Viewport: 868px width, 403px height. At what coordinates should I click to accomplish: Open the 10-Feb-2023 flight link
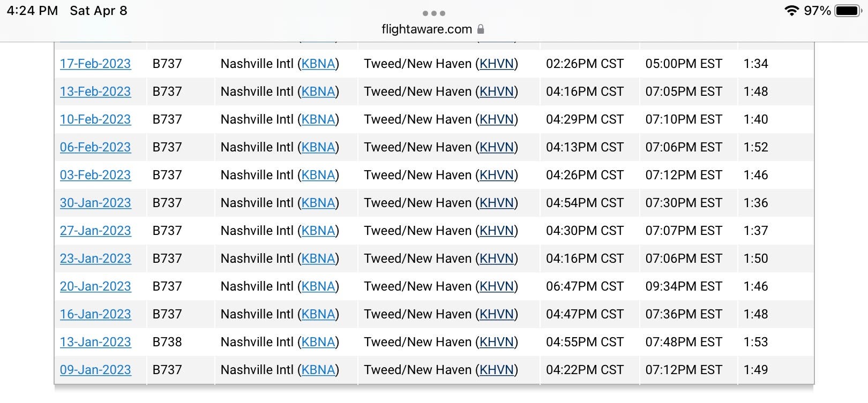tap(95, 119)
